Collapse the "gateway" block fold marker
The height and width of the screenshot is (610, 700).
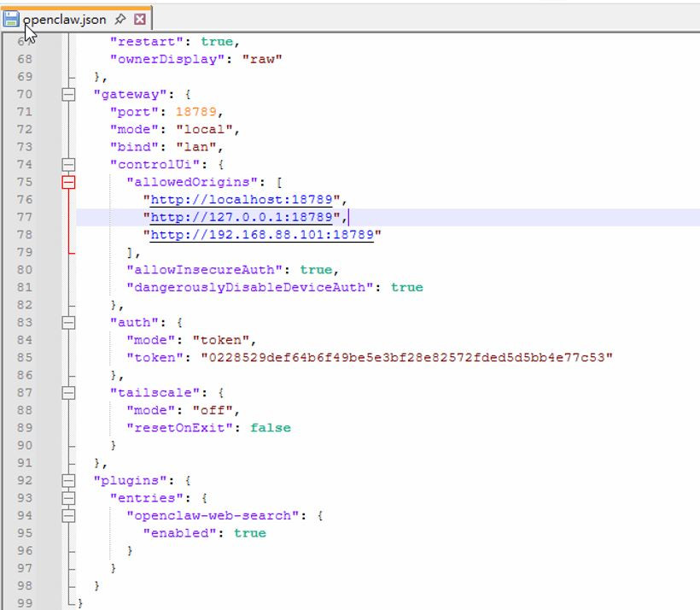pos(68,94)
